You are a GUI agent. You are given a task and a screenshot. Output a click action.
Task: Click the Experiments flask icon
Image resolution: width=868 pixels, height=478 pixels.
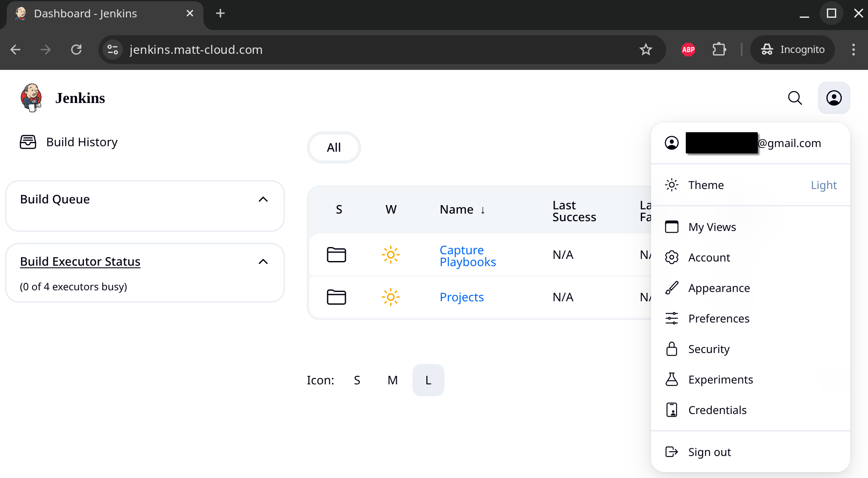[x=672, y=379]
